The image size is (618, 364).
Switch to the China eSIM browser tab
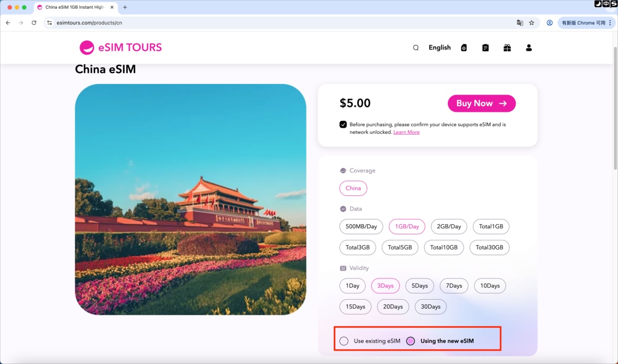tap(75, 7)
